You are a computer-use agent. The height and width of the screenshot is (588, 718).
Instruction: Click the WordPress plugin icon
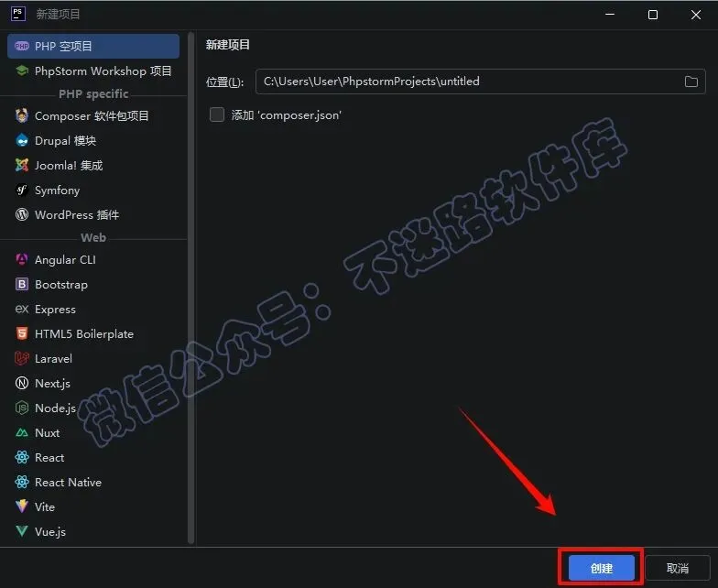22,214
